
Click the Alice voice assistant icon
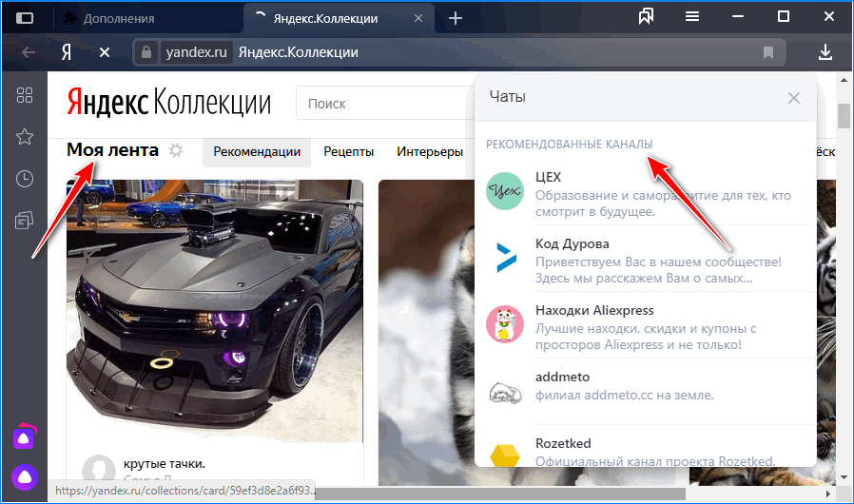click(24, 476)
